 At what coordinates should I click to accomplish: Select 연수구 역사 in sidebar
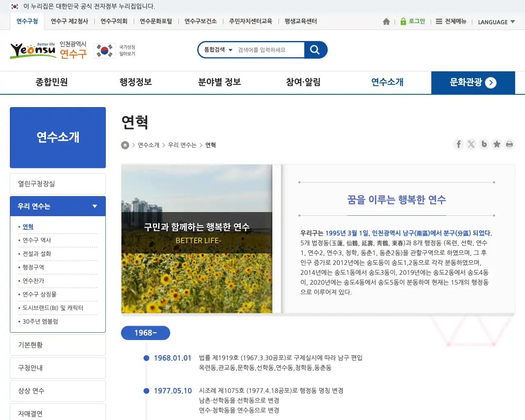pos(37,240)
